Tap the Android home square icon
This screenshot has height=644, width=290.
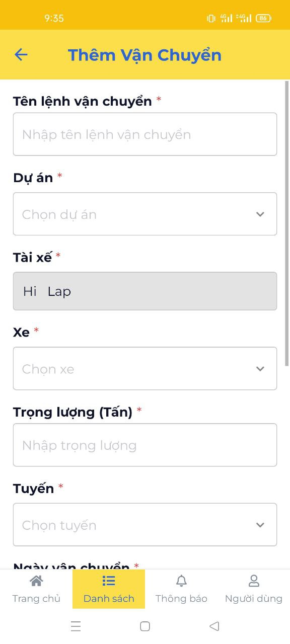click(x=145, y=626)
